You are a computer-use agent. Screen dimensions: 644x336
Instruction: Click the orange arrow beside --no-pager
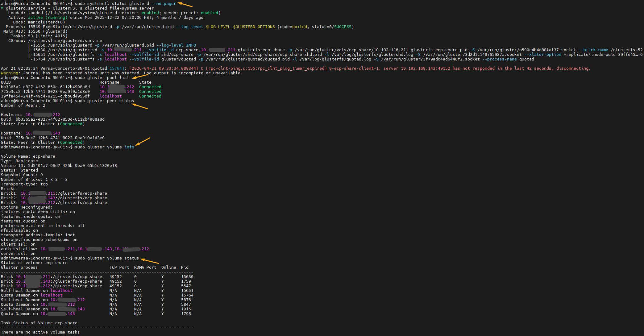click(185, 4)
